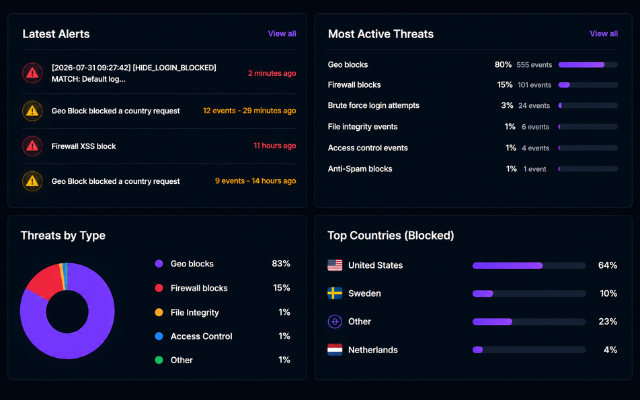
Task: Click the File integrity events progress bar
Action: (x=588, y=127)
